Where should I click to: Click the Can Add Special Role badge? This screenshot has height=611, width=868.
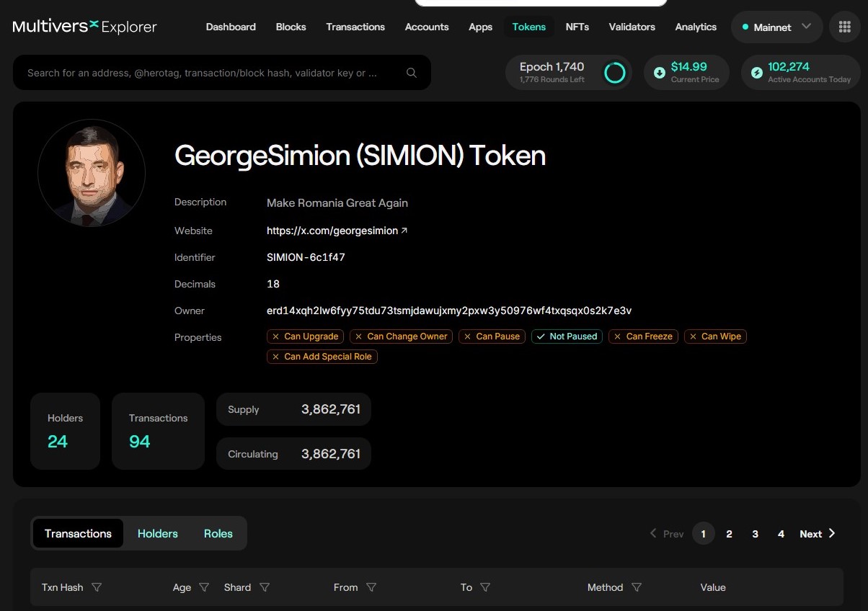click(322, 357)
